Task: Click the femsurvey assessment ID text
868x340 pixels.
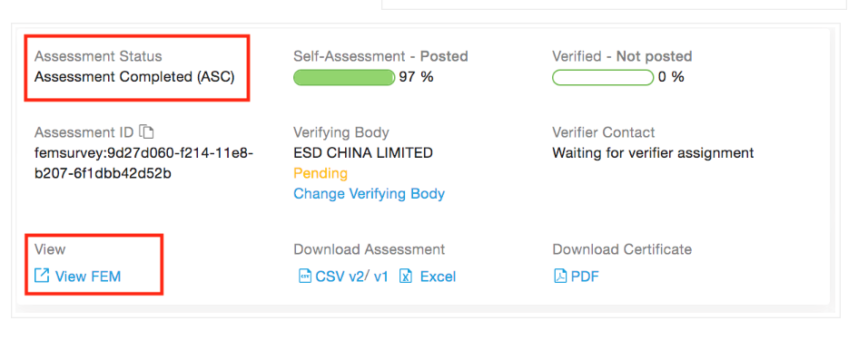Action: click(x=144, y=162)
